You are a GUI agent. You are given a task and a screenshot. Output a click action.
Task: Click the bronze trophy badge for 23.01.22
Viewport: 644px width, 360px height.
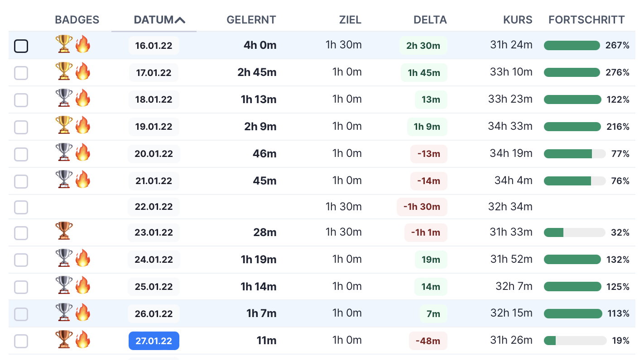point(63,231)
